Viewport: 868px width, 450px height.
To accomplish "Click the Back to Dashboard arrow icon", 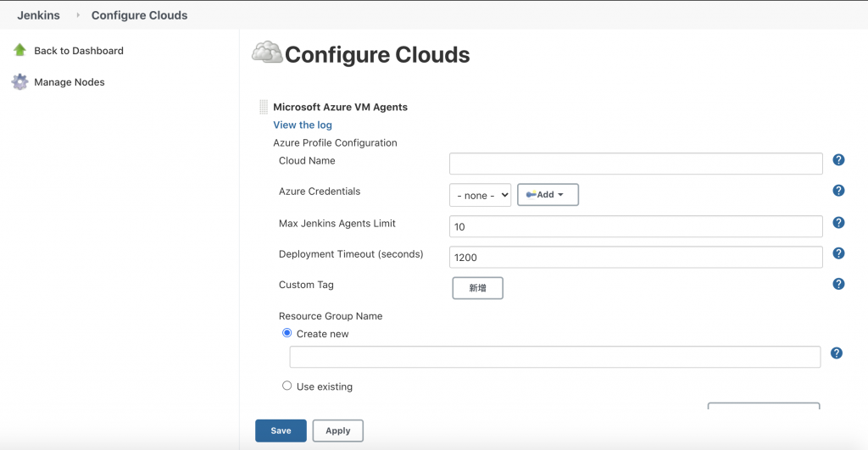I will [x=20, y=50].
